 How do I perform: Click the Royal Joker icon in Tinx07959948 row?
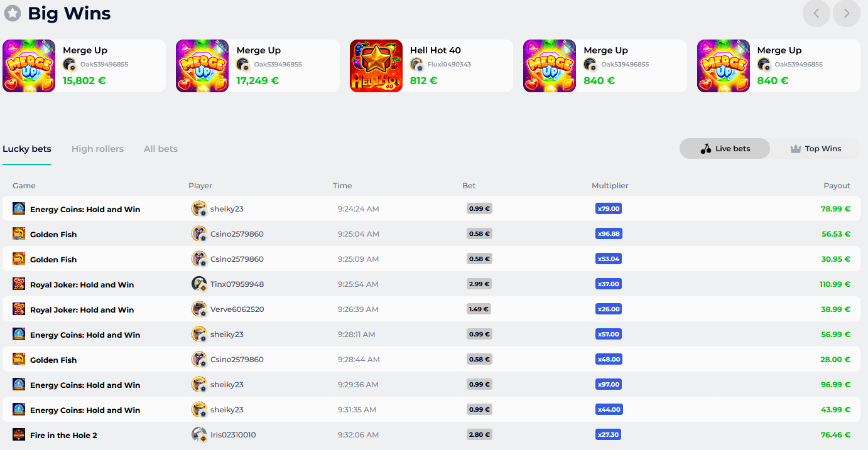tap(19, 284)
